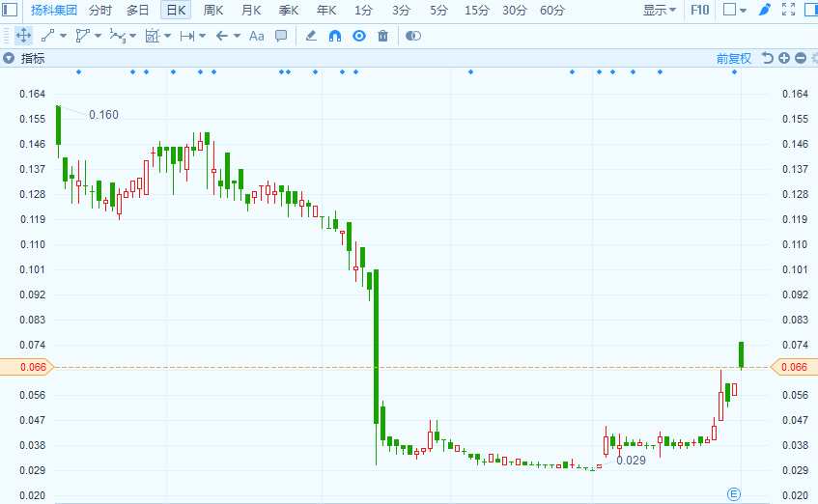Zoom in chart with plus icon
The image size is (818, 504).
pos(784,58)
